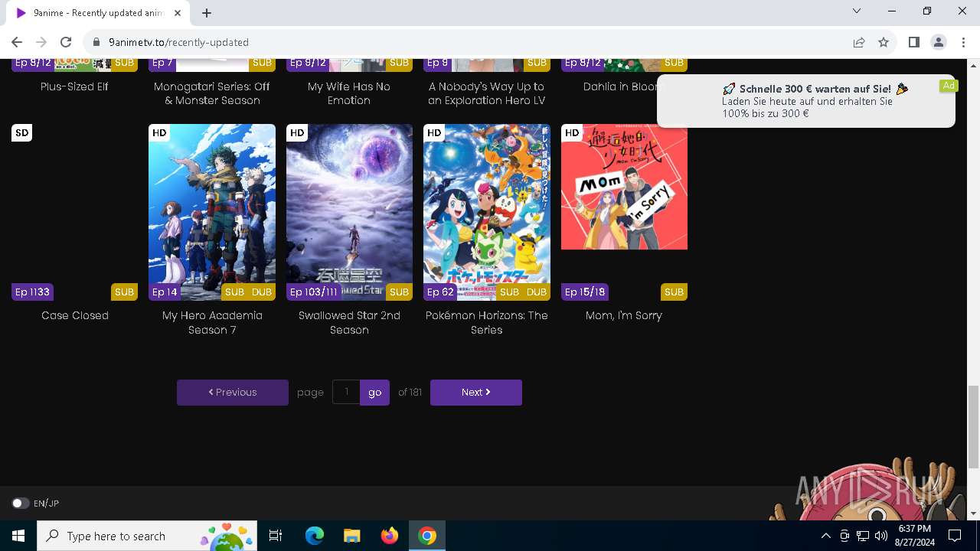Go forward with the browser forward arrow

(41, 42)
